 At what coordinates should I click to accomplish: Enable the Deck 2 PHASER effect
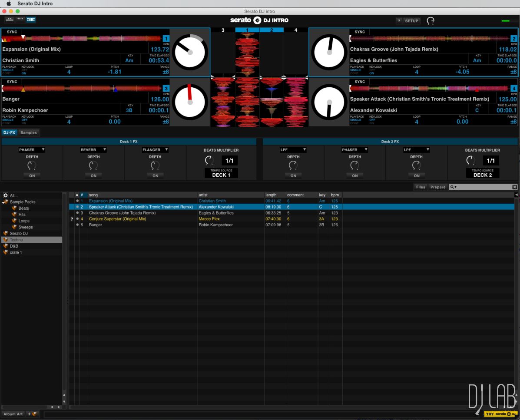point(355,176)
